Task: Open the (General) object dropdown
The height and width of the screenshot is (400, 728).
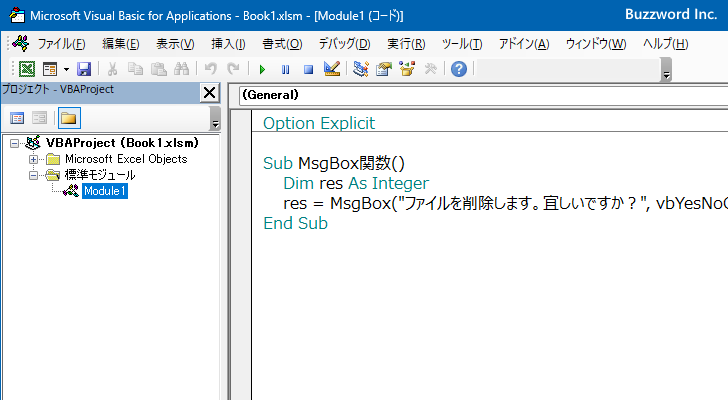Action: (483, 95)
